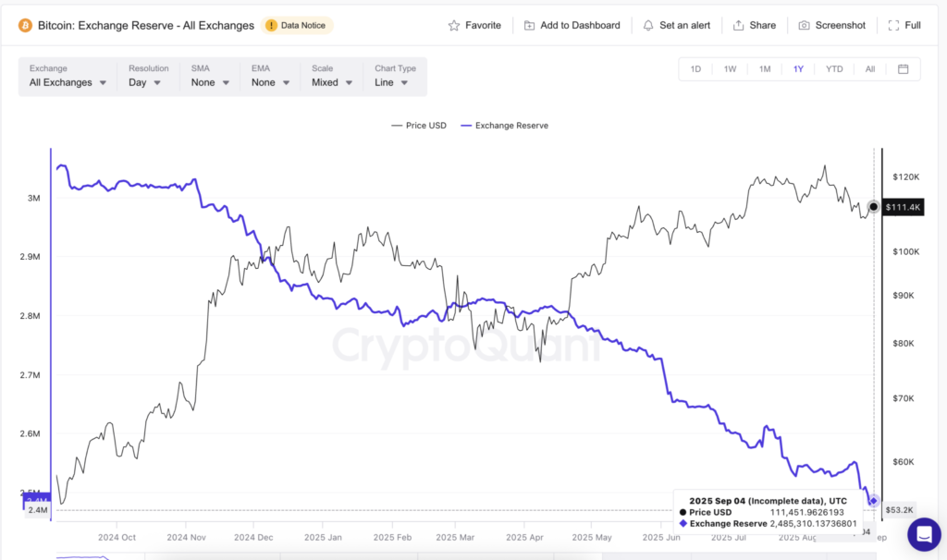Click the Set an alert bell icon
Screen dimensions: 947x560
point(648,25)
